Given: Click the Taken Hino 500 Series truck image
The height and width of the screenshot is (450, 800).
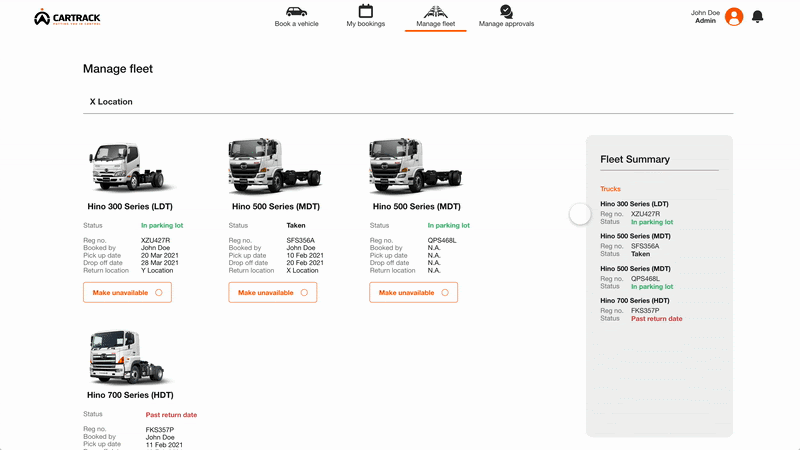Looking at the screenshot, I should coord(274,166).
